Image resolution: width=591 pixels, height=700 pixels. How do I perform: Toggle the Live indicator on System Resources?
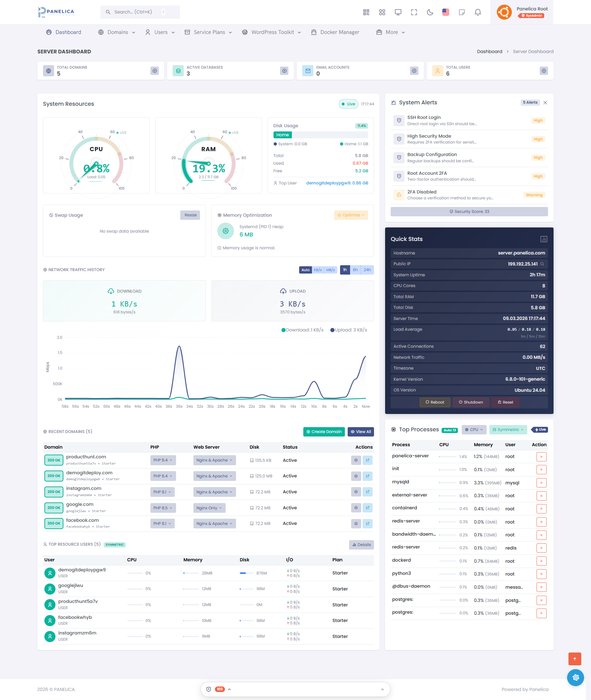pos(348,104)
